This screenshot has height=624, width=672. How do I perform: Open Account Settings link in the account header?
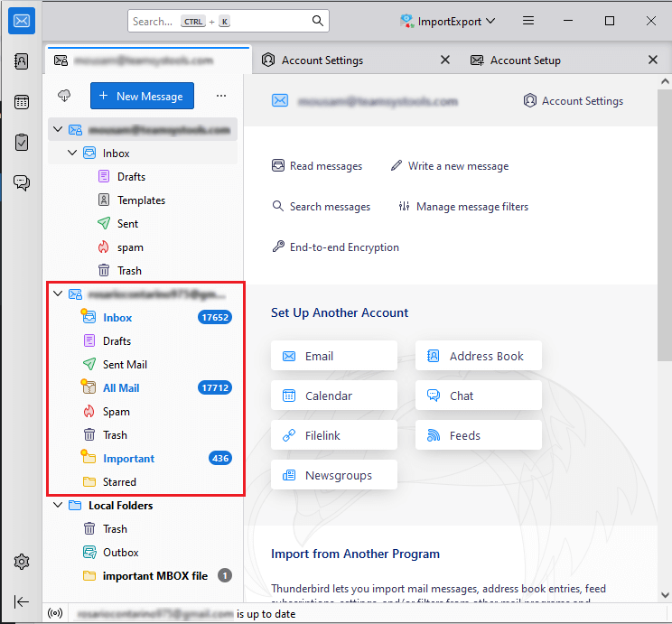tap(573, 101)
